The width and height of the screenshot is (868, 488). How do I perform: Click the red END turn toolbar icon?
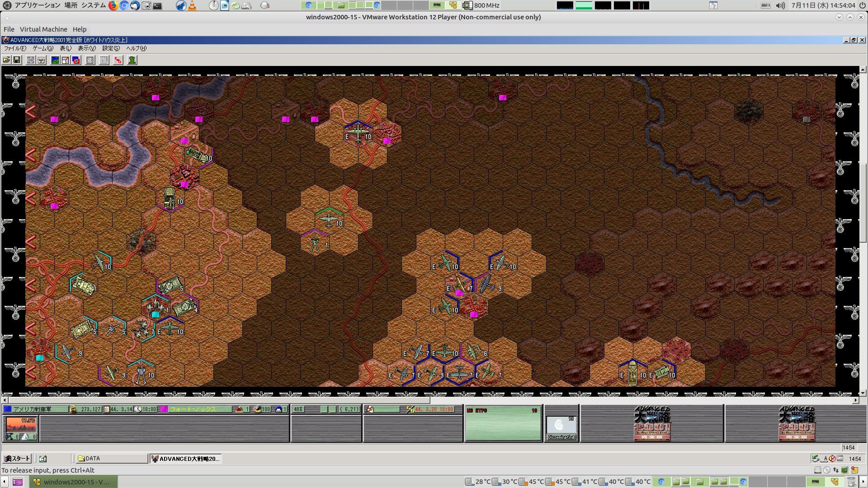(118, 60)
